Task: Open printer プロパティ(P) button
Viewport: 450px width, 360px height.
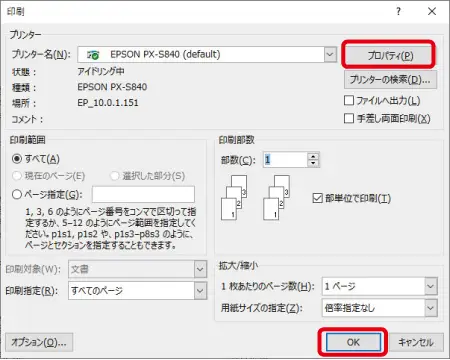Action: (x=389, y=55)
